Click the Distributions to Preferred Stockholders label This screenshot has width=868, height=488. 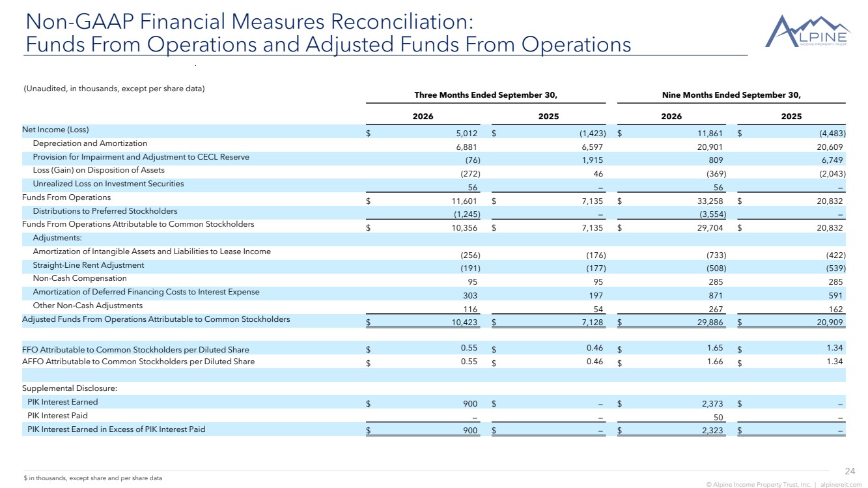(x=105, y=211)
